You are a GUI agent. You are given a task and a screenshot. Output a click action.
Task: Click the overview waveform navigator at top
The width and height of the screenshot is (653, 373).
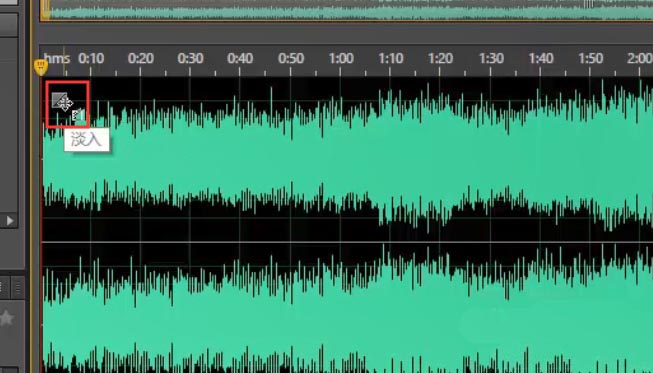[346, 10]
